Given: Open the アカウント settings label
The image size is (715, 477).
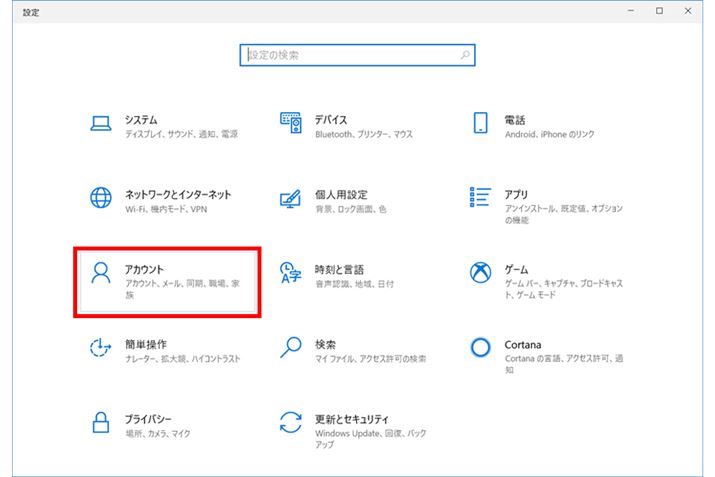Looking at the screenshot, I should [x=144, y=269].
